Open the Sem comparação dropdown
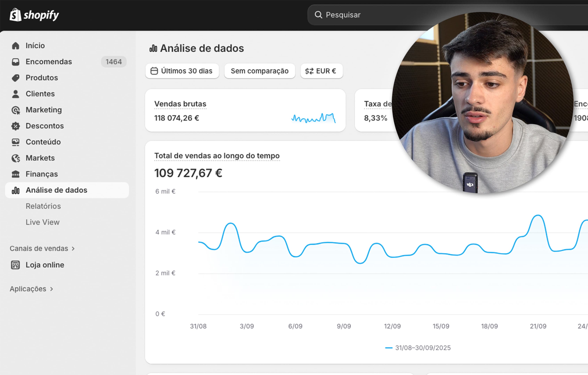This screenshot has height=375, width=588. point(260,71)
